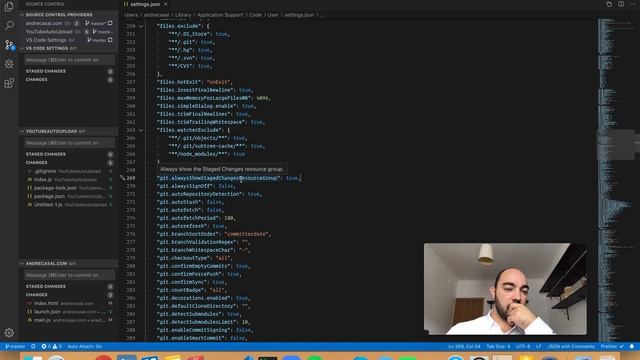Click the webcam overlay video thumbnail
Image resolution: width=640 pixels, height=360 pixels.
click(x=505, y=289)
